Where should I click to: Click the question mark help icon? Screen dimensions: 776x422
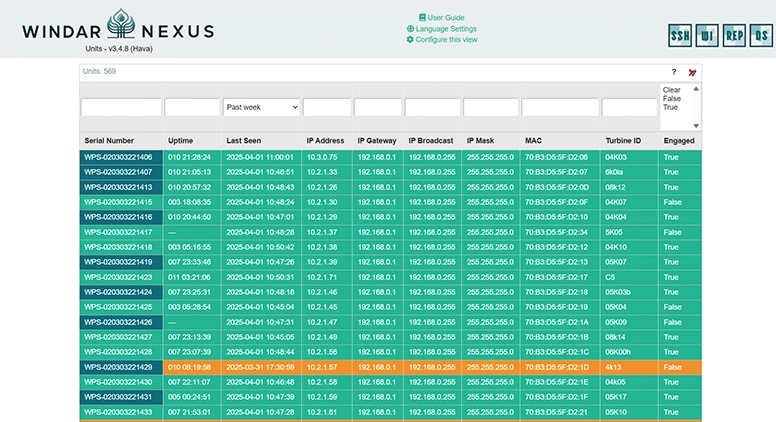pyautogui.click(x=673, y=72)
